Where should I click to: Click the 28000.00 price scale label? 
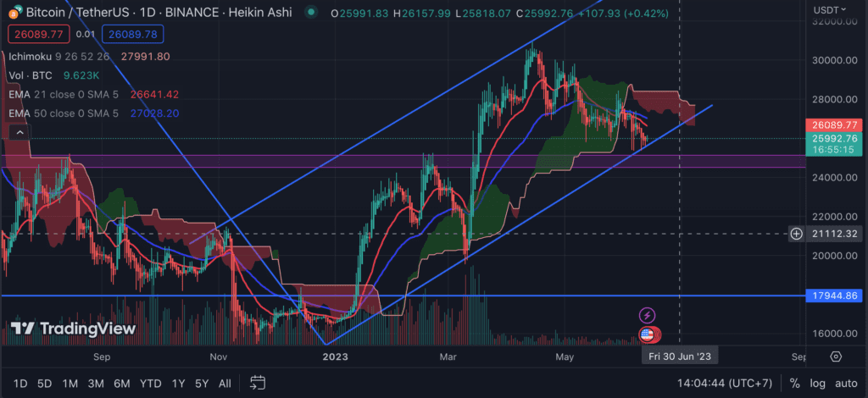point(835,100)
